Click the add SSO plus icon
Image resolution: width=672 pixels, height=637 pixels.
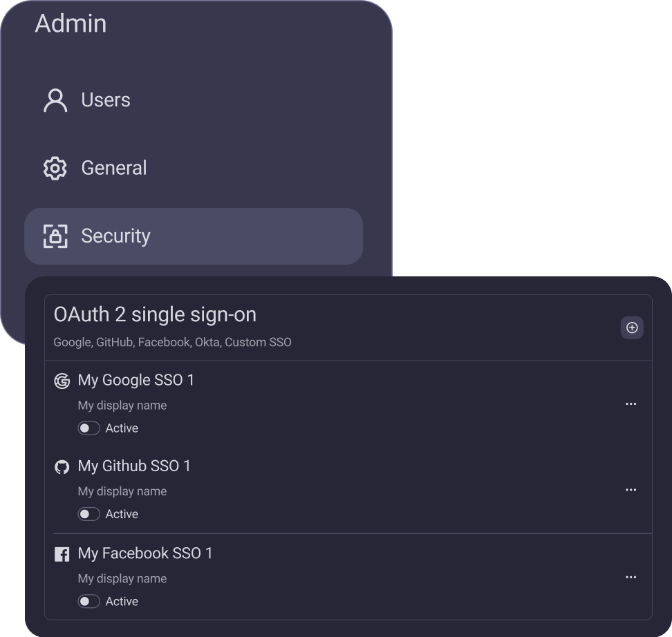[632, 328]
